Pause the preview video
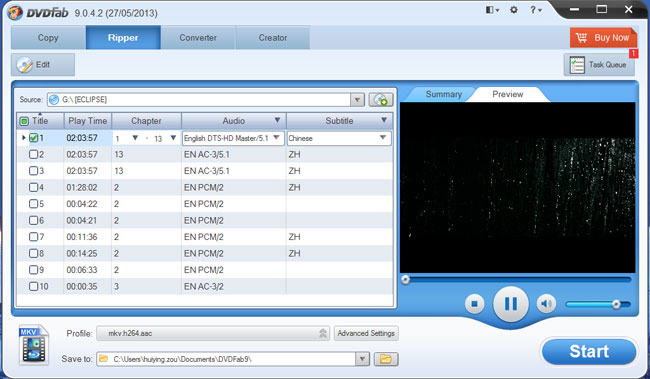Viewport: 650px width, 379px height. tap(511, 304)
